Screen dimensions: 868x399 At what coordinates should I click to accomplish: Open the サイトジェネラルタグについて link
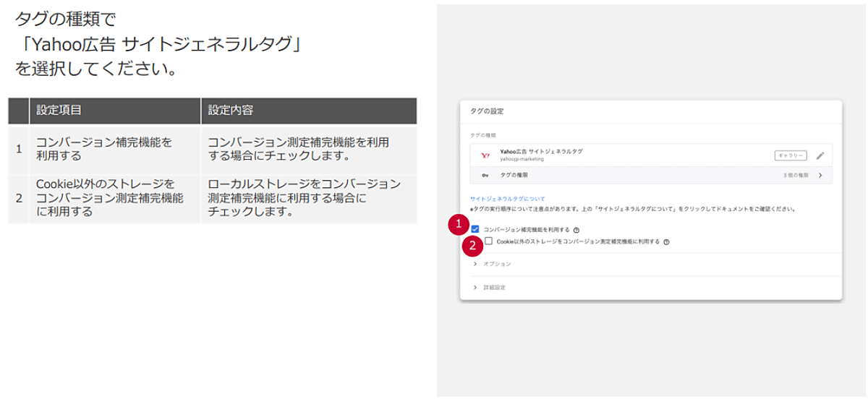coord(508,198)
